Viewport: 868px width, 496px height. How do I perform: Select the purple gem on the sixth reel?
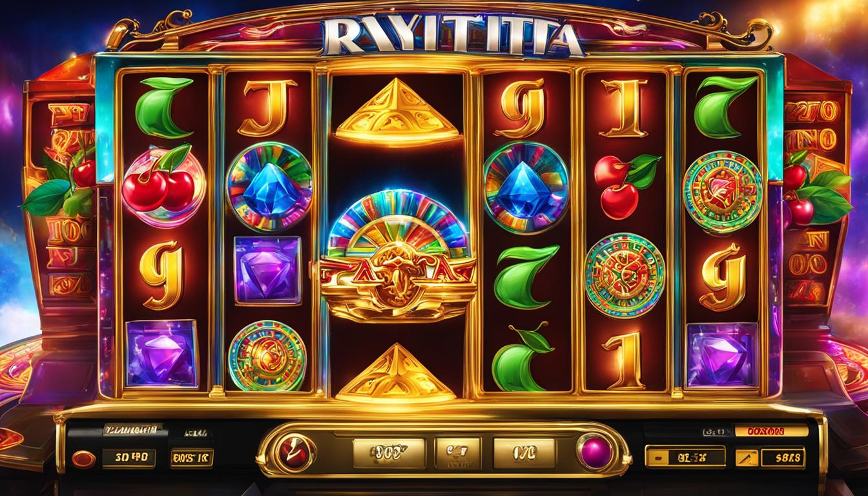click(722, 355)
